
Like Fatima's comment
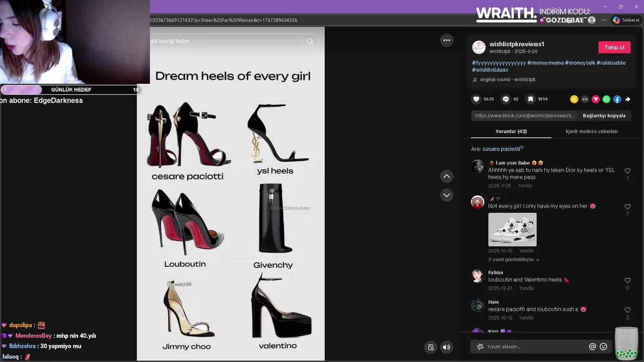627,281
